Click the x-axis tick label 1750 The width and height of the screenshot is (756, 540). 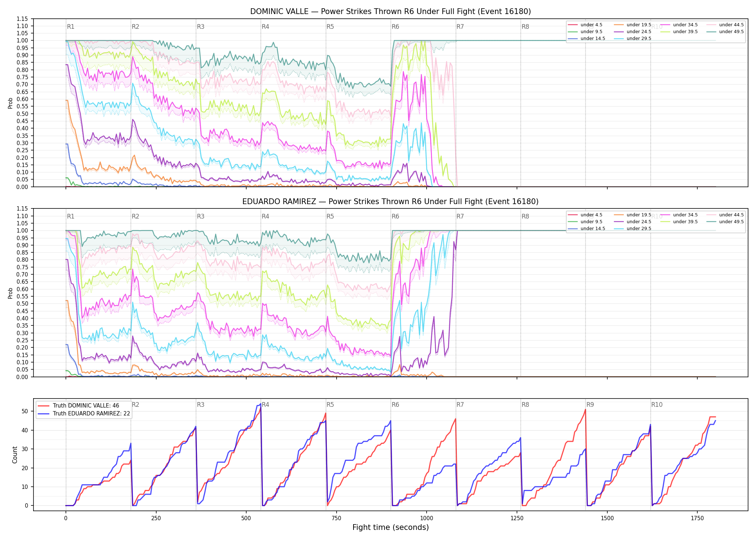pyautogui.click(x=697, y=518)
